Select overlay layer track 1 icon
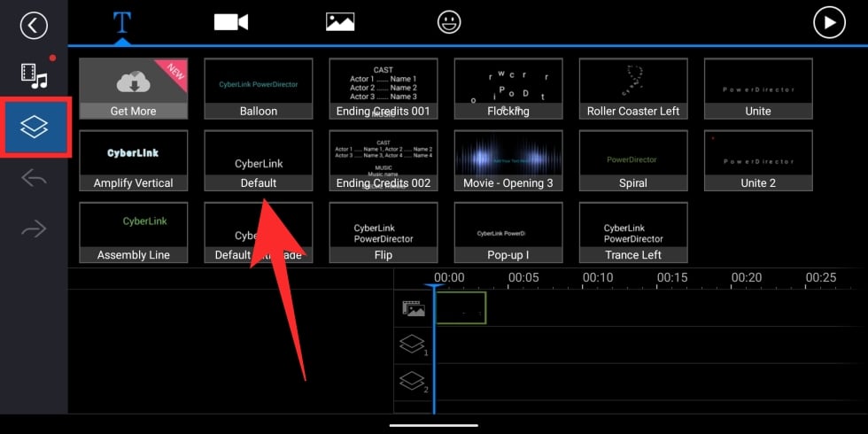868x434 pixels. (413, 345)
